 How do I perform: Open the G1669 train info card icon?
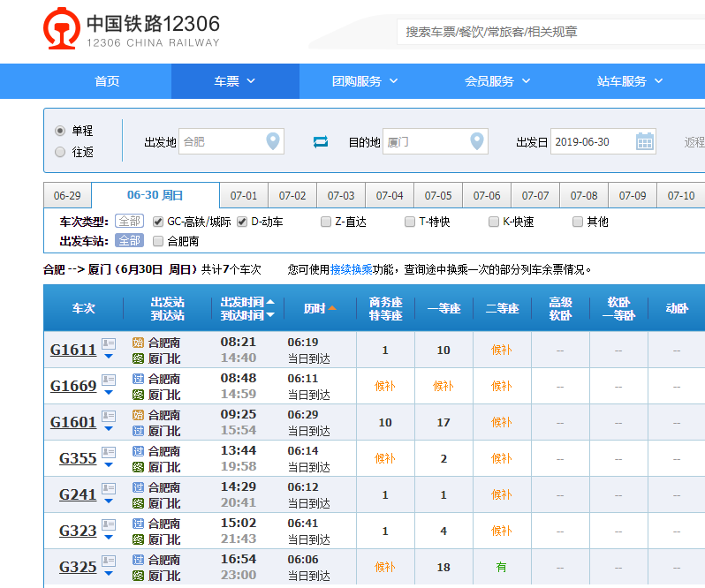click(109, 380)
